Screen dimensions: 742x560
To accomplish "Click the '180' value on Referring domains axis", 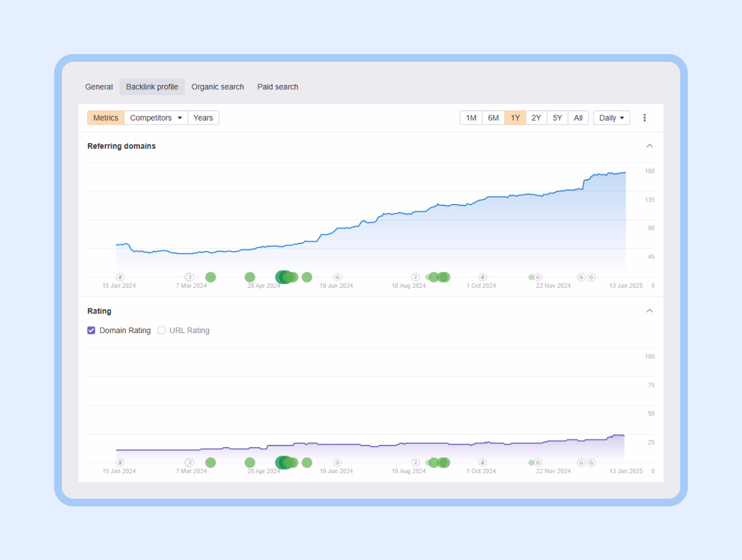I will 650,171.
